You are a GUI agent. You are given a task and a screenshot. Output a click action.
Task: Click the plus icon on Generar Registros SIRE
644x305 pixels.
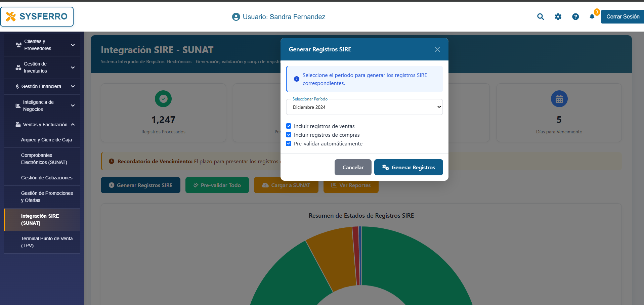click(112, 185)
